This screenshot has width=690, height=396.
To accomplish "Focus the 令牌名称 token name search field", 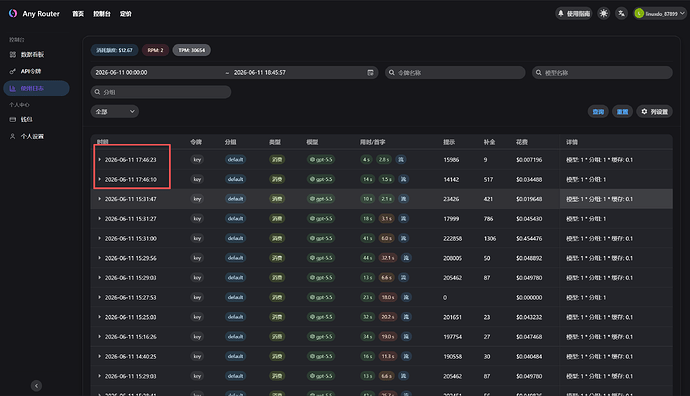I will pyautogui.click(x=455, y=73).
